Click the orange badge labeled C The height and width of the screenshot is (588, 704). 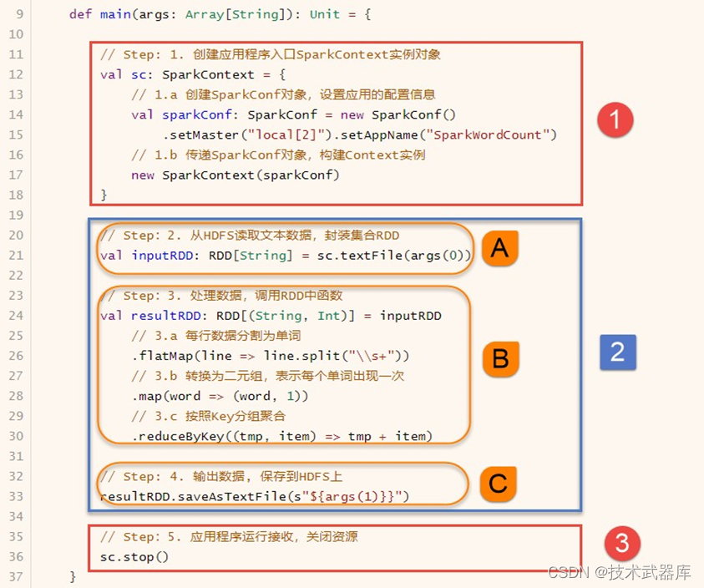[x=498, y=485]
